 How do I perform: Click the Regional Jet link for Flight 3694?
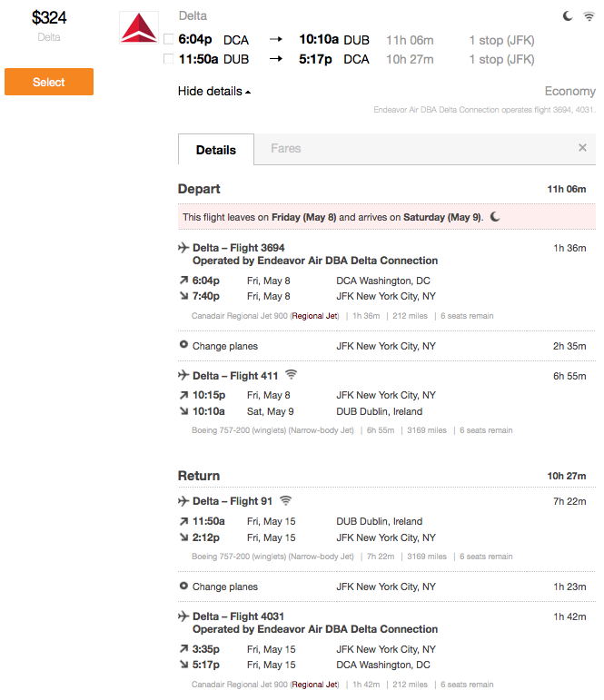click(x=315, y=316)
